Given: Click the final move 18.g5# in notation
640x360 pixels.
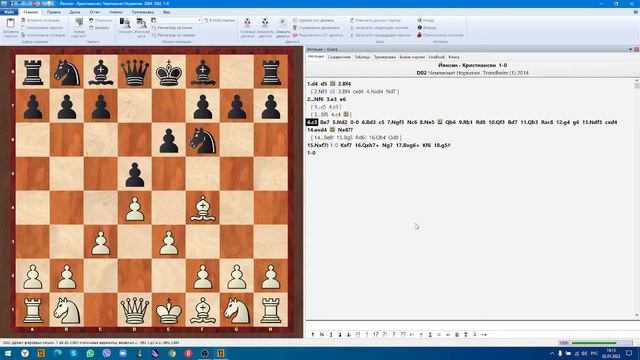Looking at the screenshot, I should pos(442,145).
